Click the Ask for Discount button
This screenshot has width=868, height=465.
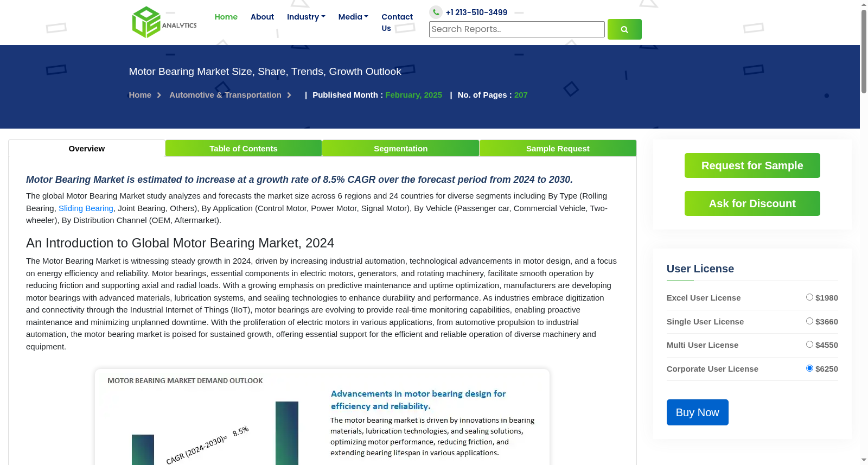[x=752, y=203]
